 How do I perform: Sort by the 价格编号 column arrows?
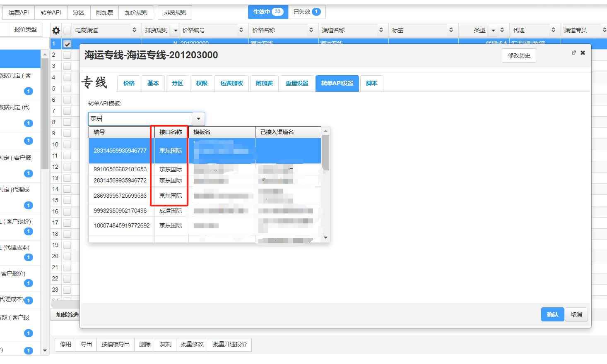(x=241, y=30)
